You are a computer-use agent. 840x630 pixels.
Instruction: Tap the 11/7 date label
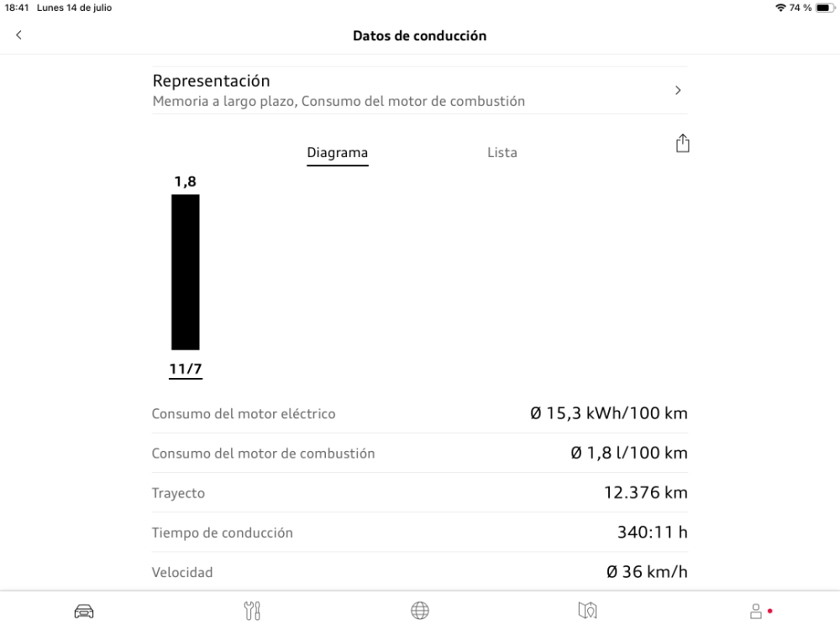(186, 369)
